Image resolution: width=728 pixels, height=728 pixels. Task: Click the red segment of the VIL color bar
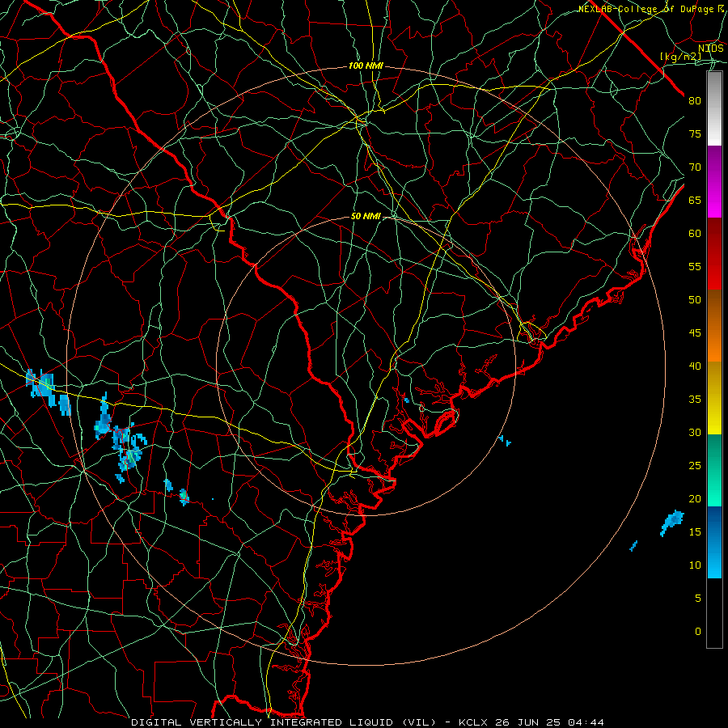click(714, 254)
